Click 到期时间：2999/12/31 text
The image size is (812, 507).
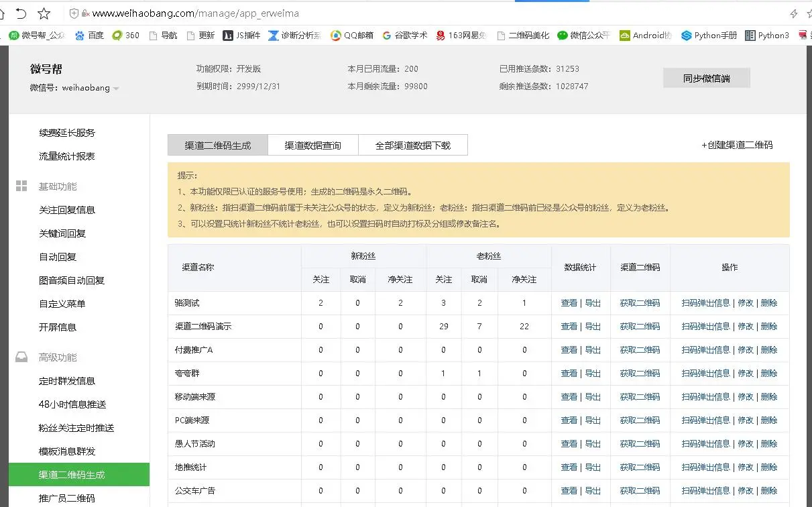click(238, 87)
